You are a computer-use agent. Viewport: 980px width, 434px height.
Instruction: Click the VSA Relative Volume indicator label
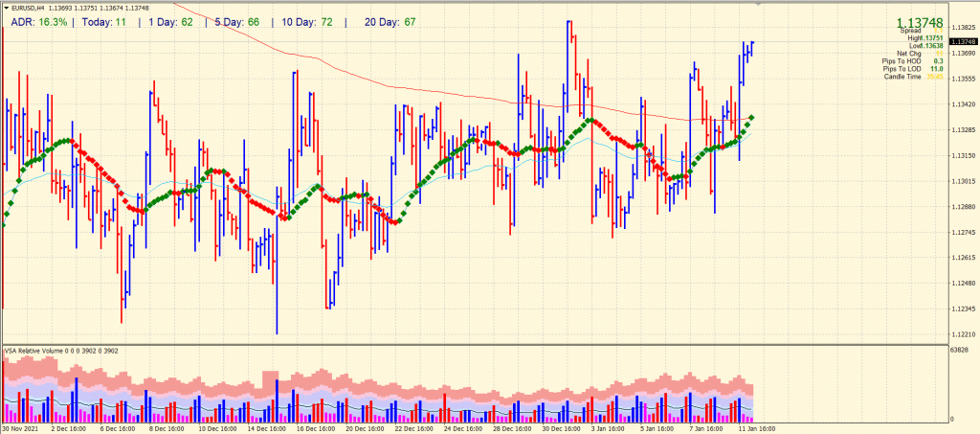[60, 351]
